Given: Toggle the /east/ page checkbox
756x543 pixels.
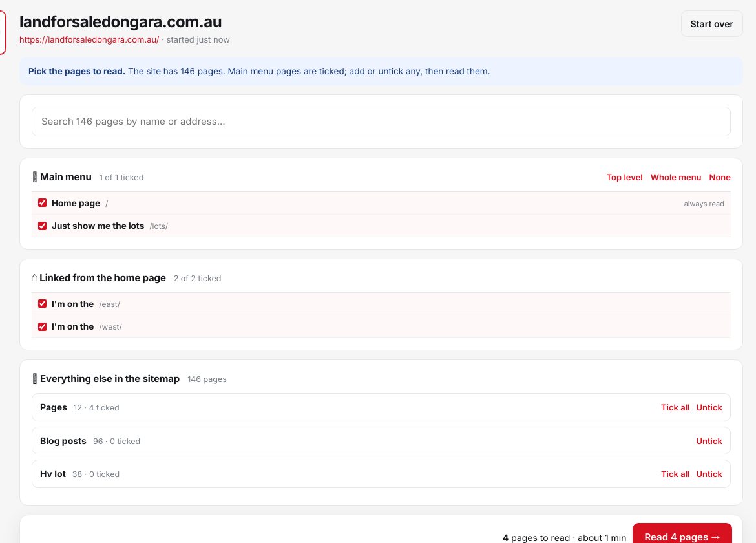Looking at the screenshot, I should pos(43,303).
